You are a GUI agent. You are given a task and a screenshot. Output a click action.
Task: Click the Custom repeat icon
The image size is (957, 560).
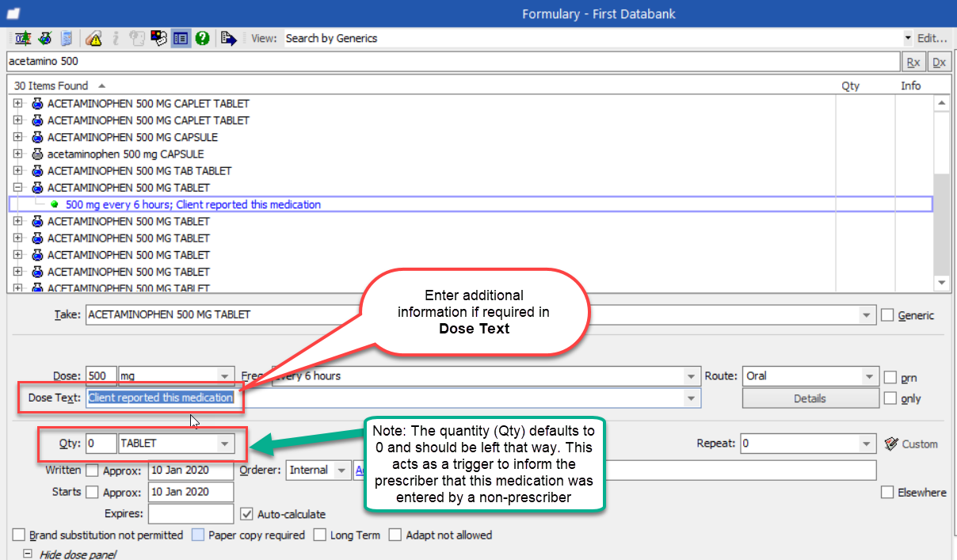pyautogui.click(x=891, y=444)
